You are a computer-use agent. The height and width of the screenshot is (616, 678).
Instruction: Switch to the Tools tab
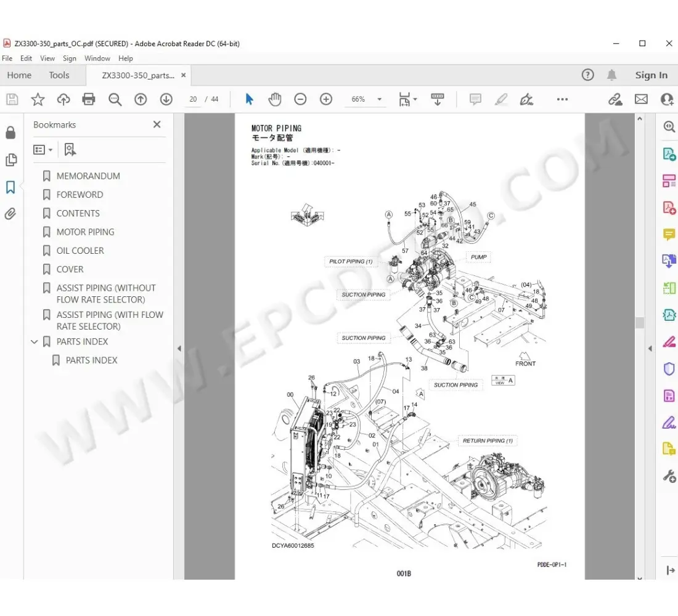[59, 75]
